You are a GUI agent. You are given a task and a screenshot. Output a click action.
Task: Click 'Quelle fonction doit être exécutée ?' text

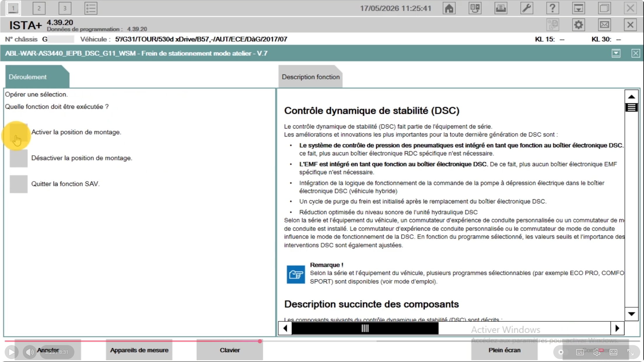57,107
